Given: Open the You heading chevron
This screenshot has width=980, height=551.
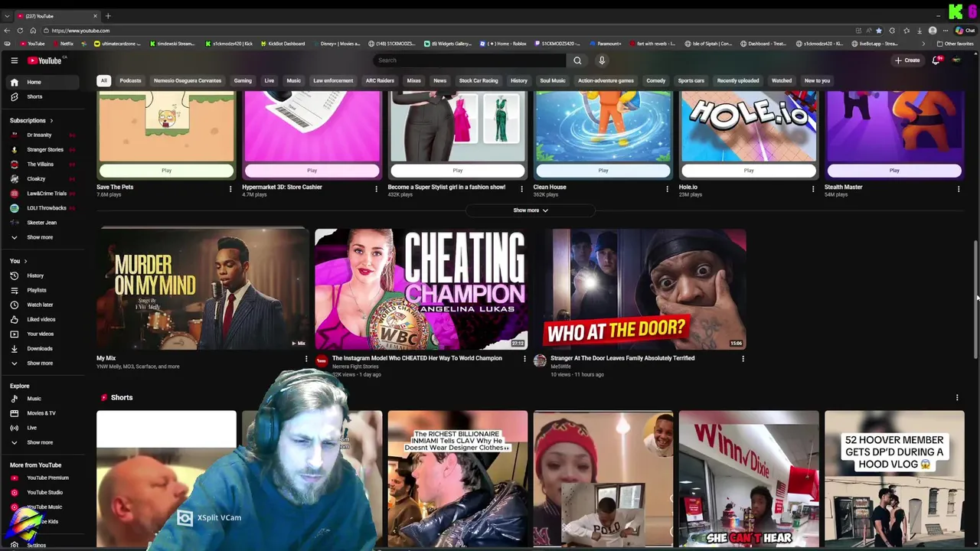Looking at the screenshot, I should coord(25,262).
